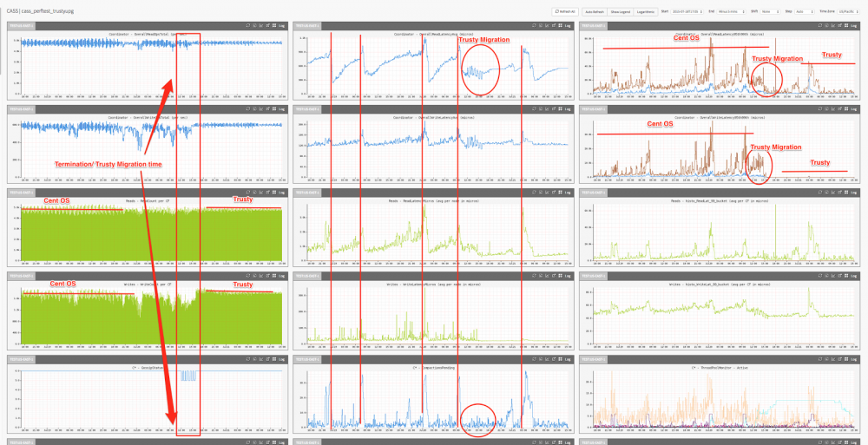This screenshot has width=868, height=445.
Task: Toggle Log on the OverallReadOpsTotal panel
Action: [280, 25]
